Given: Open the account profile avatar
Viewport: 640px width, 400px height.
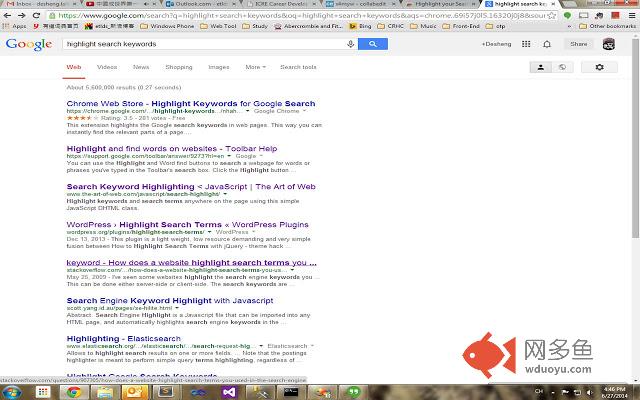Looking at the screenshot, I should (609, 44).
